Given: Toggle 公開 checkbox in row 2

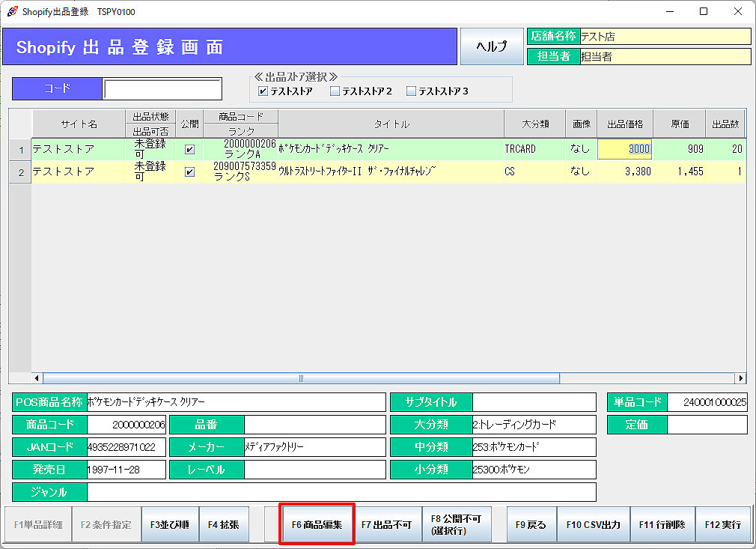Looking at the screenshot, I should coord(189,172).
